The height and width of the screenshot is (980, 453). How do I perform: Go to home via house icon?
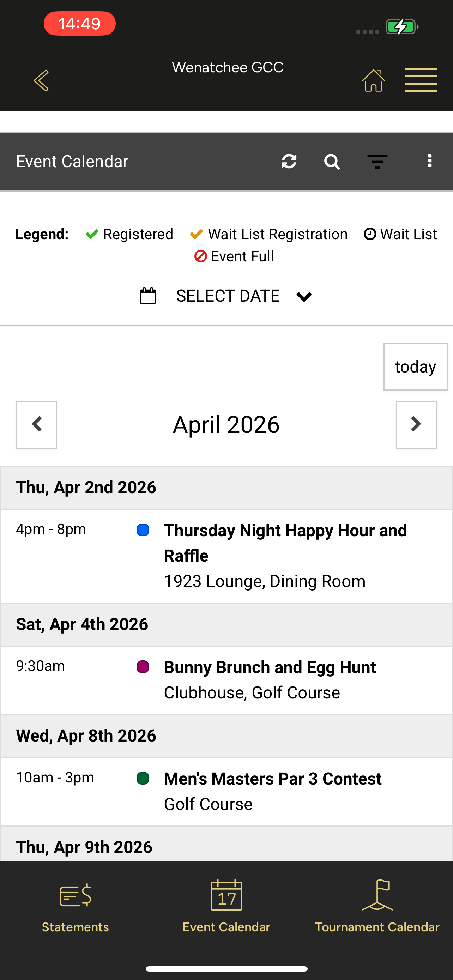click(374, 80)
